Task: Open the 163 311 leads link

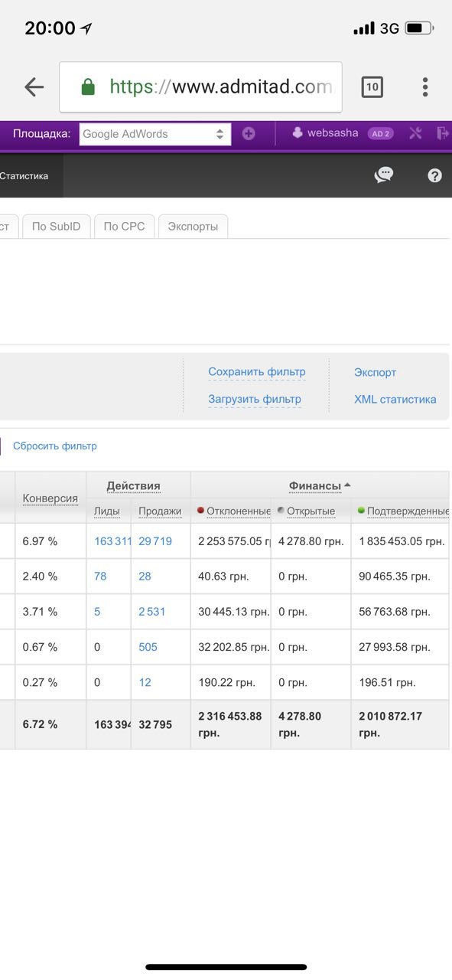Action: click(x=113, y=541)
